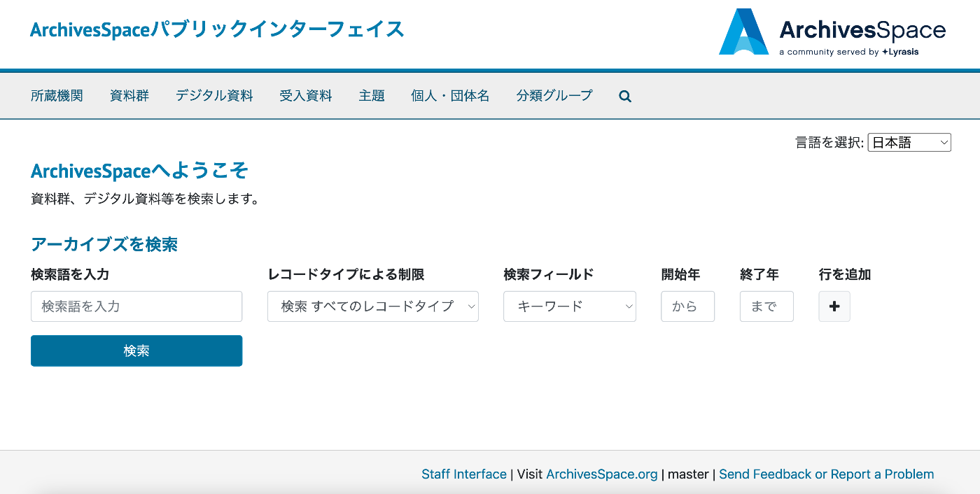Click the 開始年 'から' year field
The image size is (980, 494).
(687, 306)
